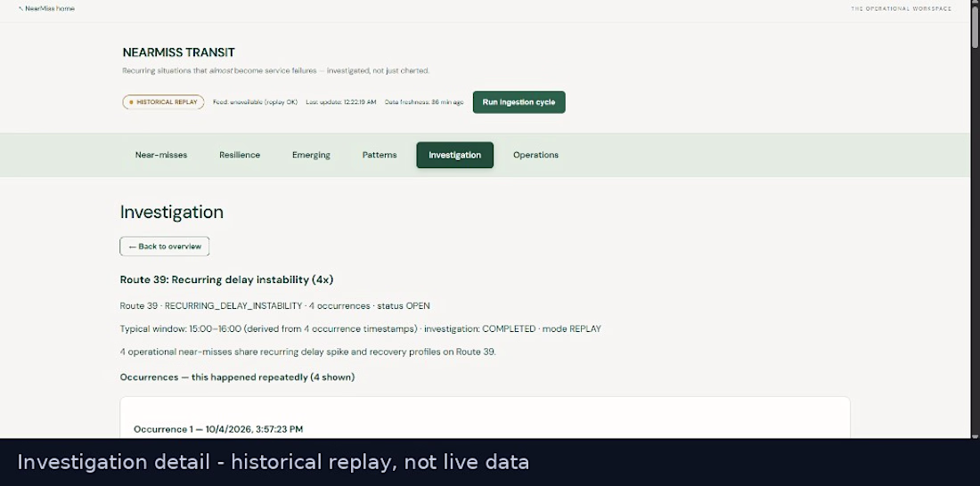
Task: Open the NearMiss home link
Action: [47, 9]
